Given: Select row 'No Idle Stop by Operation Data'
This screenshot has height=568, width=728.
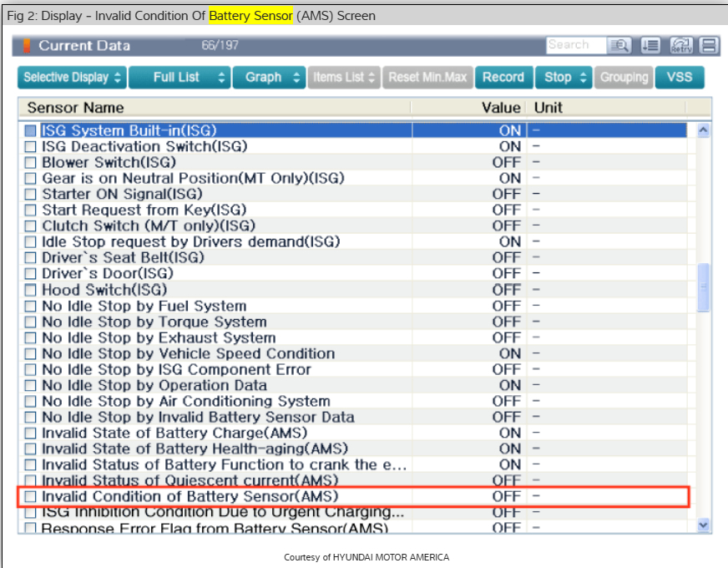Looking at the screenshot, I should tap(353, 385).
